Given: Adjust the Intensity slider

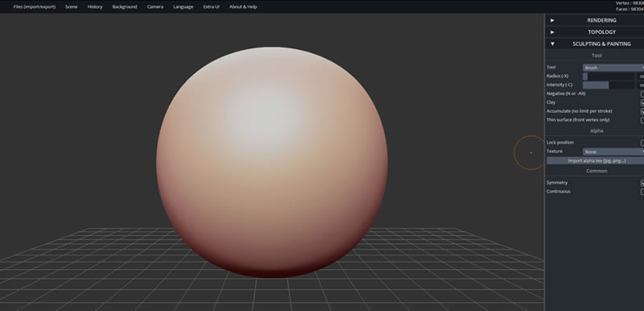Looking at the screenshot, I should 609,85.
